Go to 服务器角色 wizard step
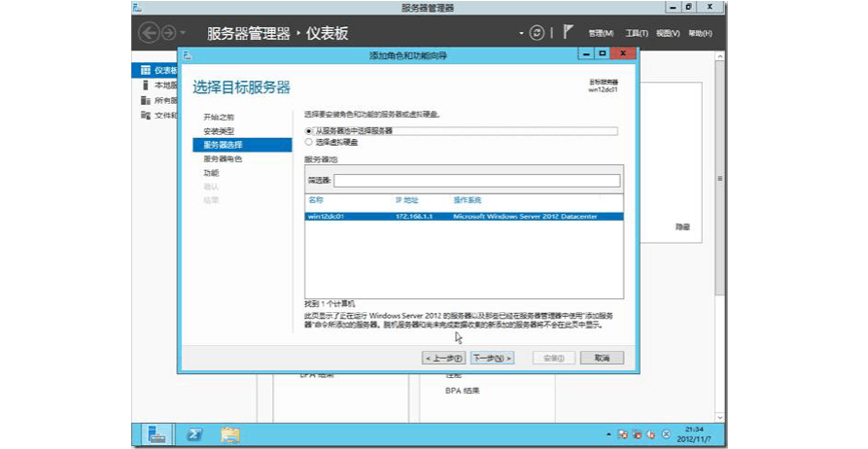 pos(223,158)
